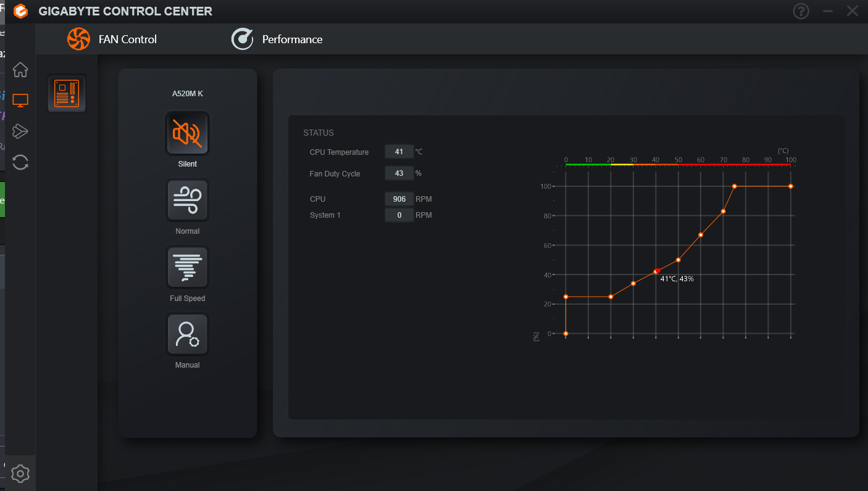Screen dimensions: 868x491
Task: Click the "30" temperature axis label
Action: pos(633,160)
